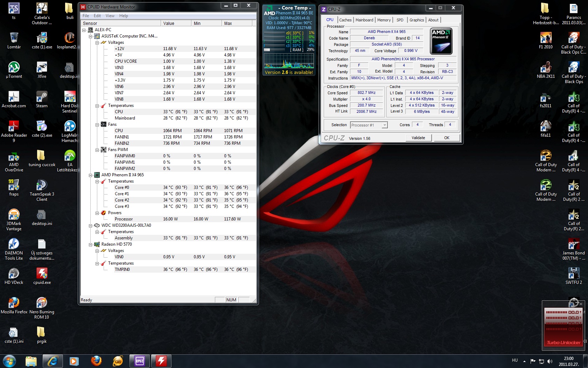Click the Sensor column header
Screen dimensions: 588x368
[121, 23]
